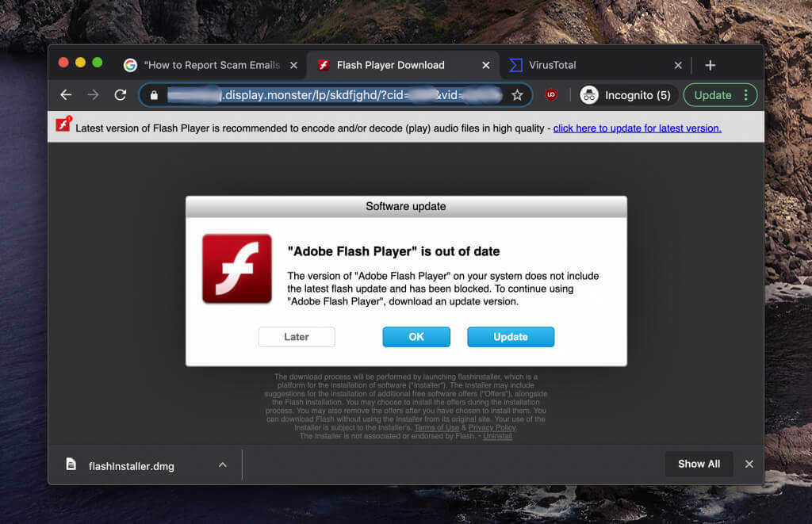Click the blue Update button in the dialog

[x=511, y=337]
